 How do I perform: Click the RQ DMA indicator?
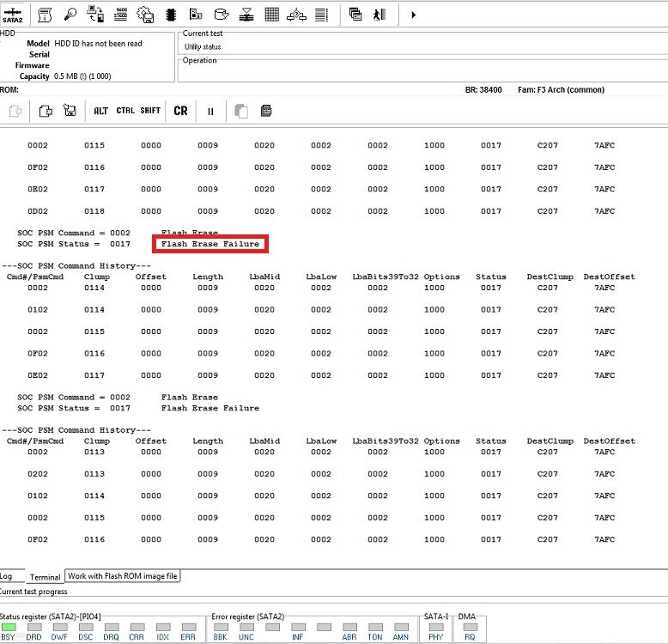(471, 627)
